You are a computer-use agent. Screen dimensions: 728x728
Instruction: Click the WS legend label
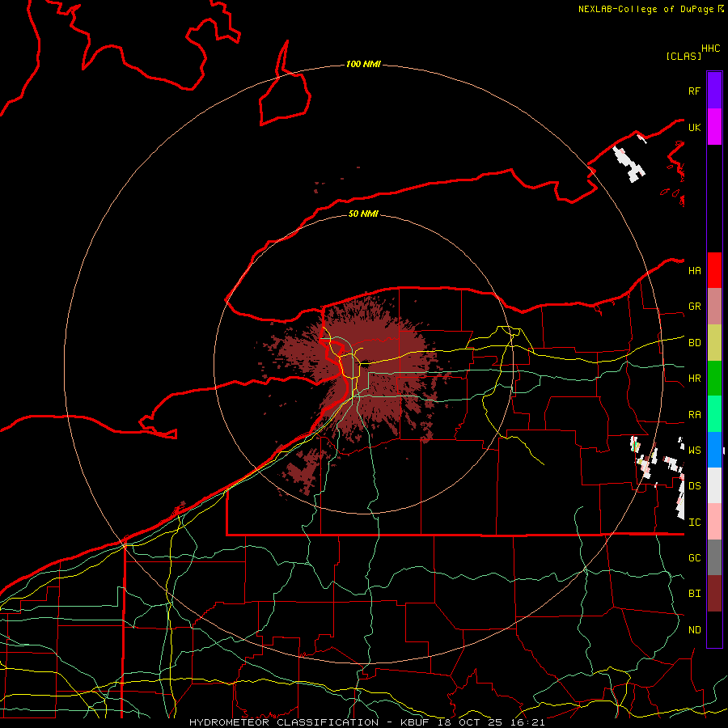[694, 451]
